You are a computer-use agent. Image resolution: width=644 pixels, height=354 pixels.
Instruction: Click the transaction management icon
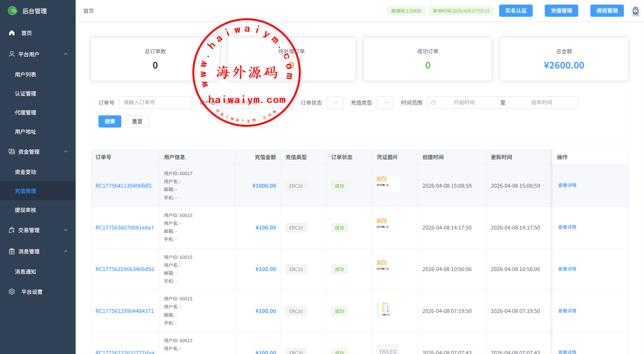12,230
